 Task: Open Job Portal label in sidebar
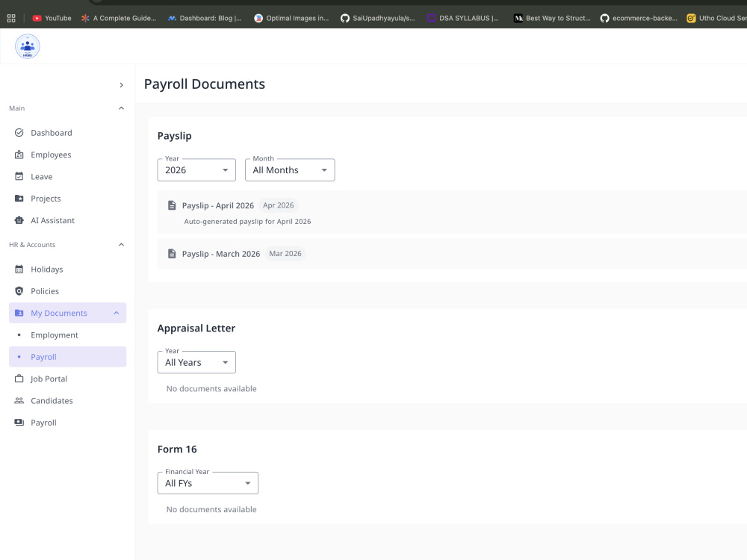[x=49, y=379]
